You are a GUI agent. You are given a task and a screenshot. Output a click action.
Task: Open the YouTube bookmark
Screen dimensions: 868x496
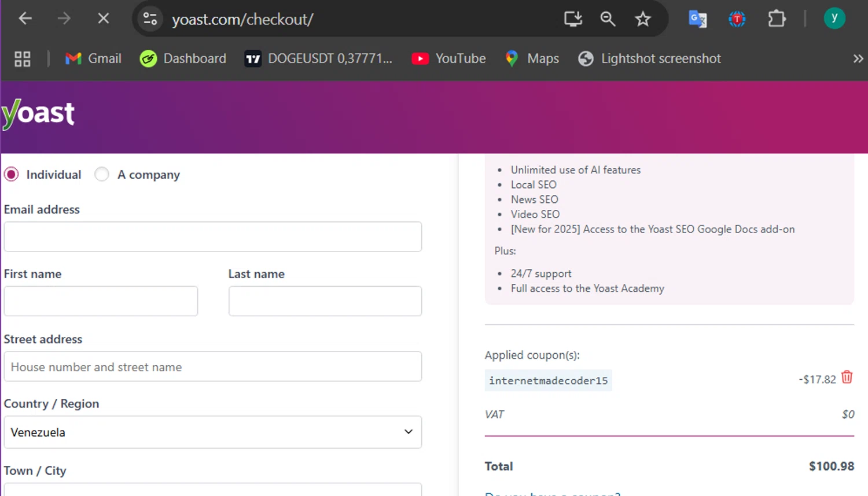[448, 58]
